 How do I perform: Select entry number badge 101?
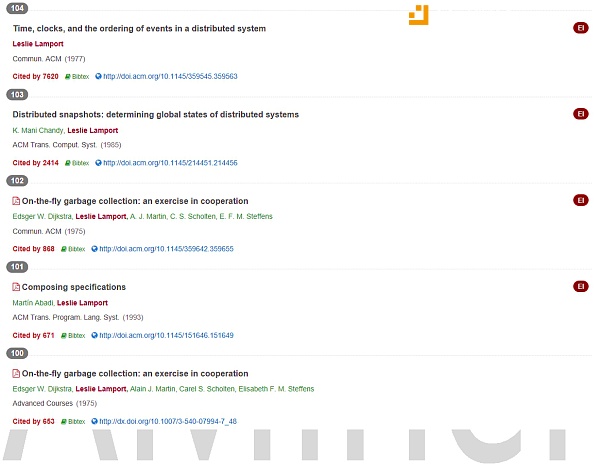17,267
